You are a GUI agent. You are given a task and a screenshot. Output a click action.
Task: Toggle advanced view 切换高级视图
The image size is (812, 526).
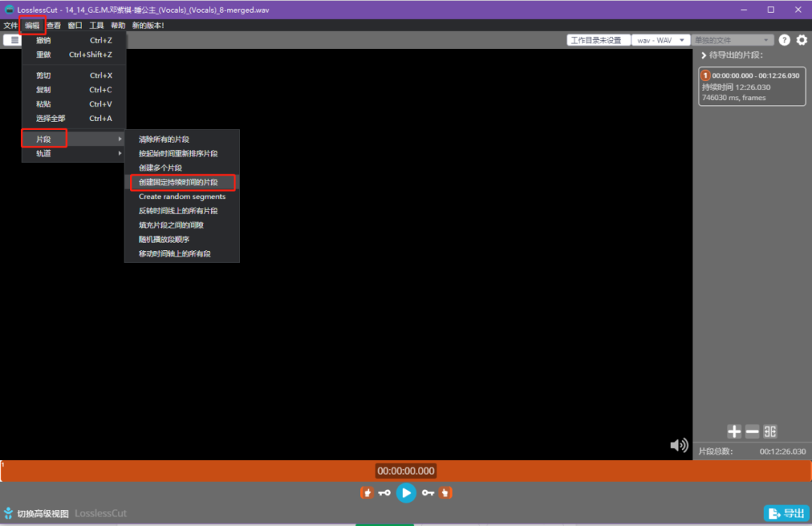36,513
